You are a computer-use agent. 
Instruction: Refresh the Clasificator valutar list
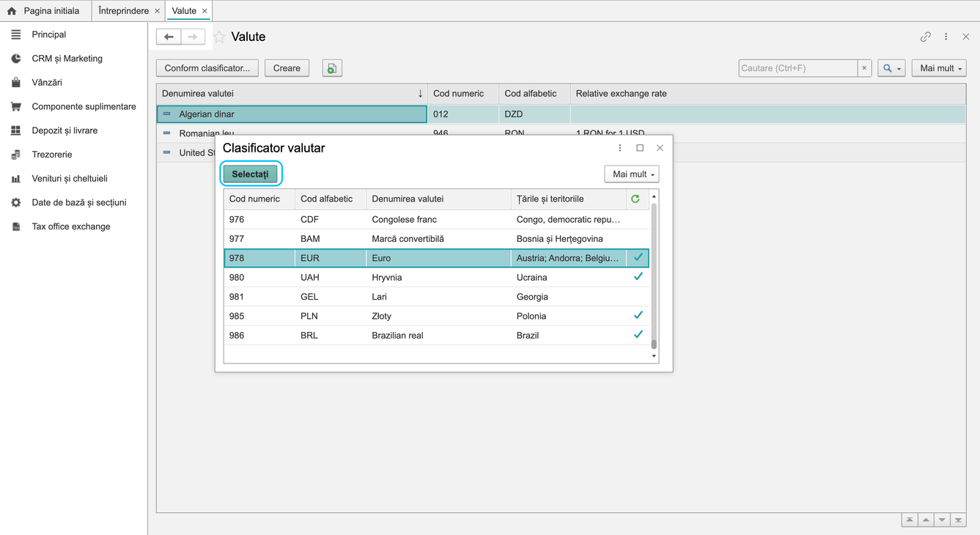coord(635,199)
